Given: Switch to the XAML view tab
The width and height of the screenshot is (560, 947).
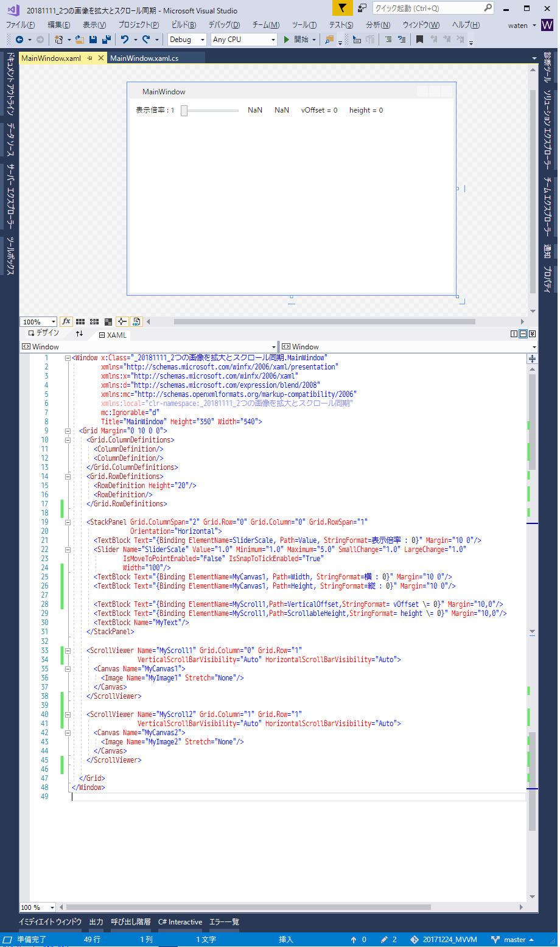Looking at the screenshot, I should [x=113, y=335].
